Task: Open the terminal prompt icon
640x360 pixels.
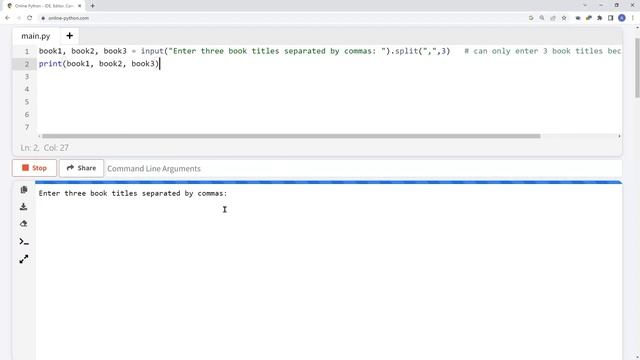Action: click(24, 242)
